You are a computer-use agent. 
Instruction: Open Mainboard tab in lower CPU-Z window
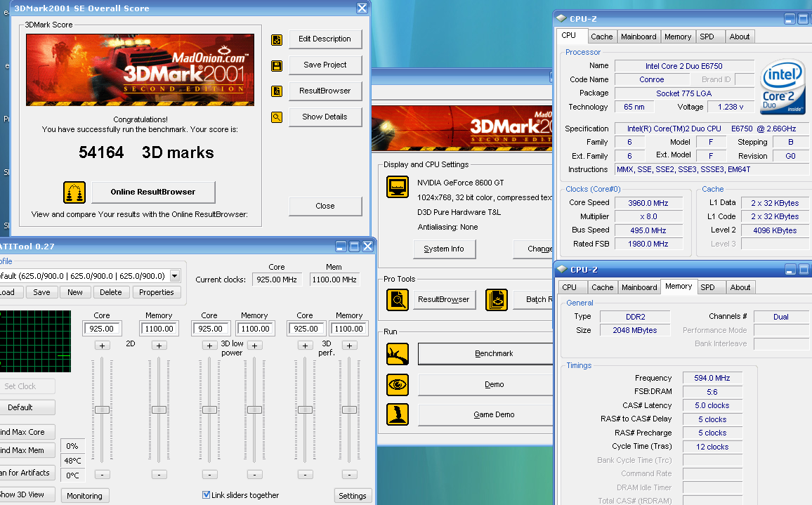coord(639,287)
